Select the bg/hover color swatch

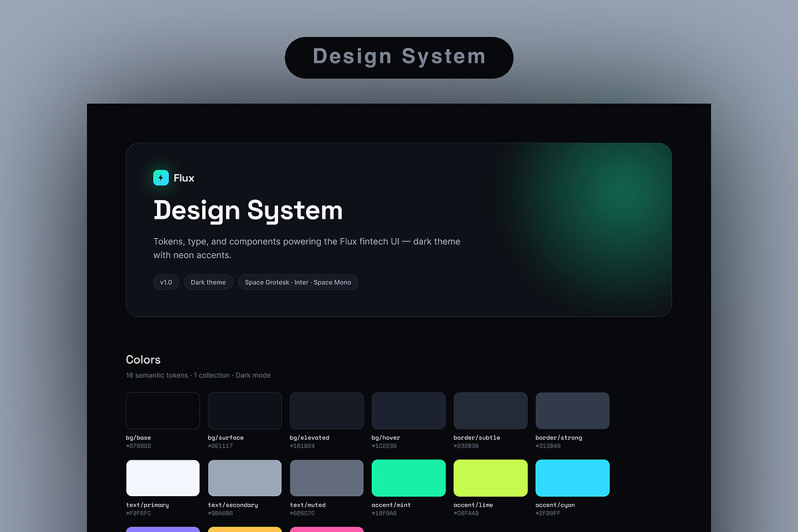tap(408, 410)
